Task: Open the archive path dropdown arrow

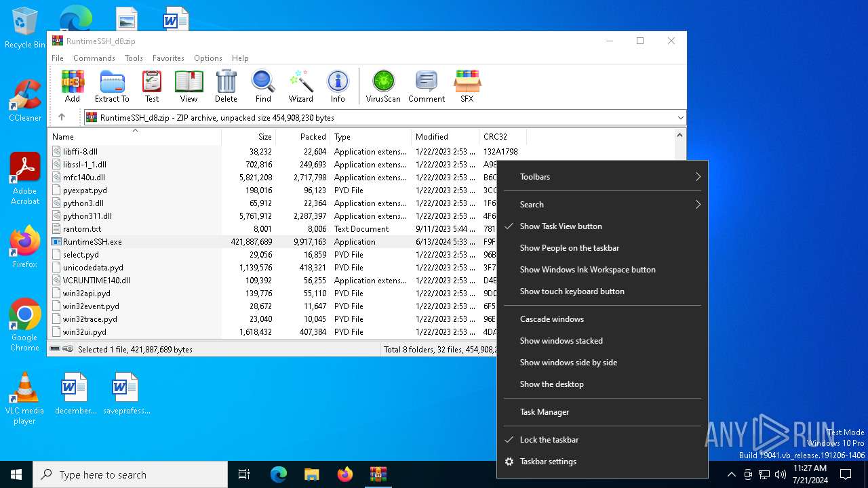Action: click(x=680, y=117)
